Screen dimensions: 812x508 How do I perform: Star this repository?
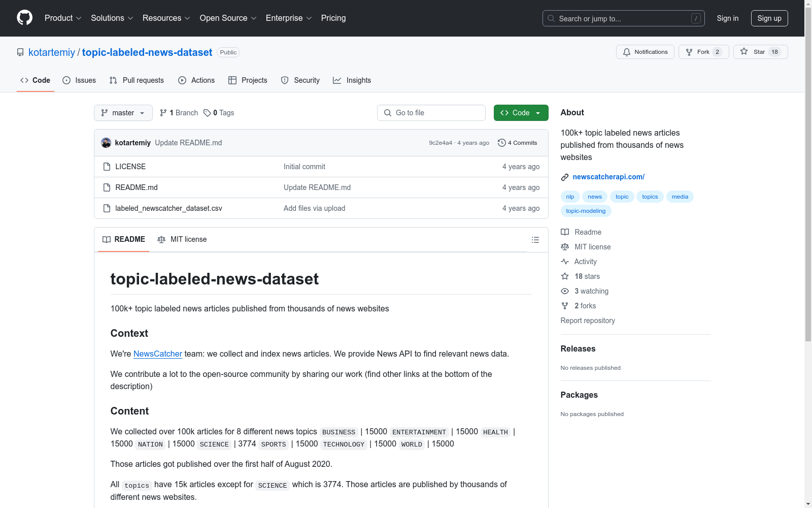[760, 52]
